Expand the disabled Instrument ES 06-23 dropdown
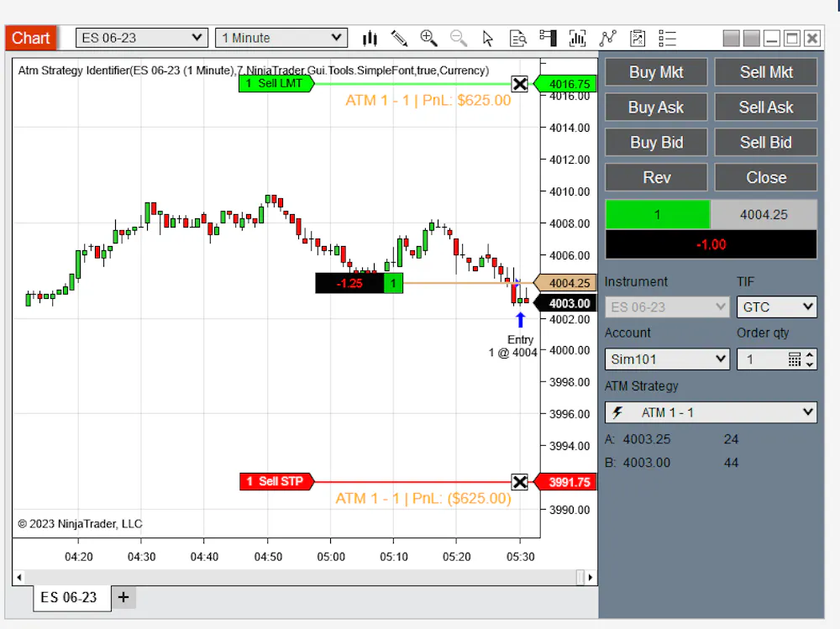840x629 pixels. [667, 307]
